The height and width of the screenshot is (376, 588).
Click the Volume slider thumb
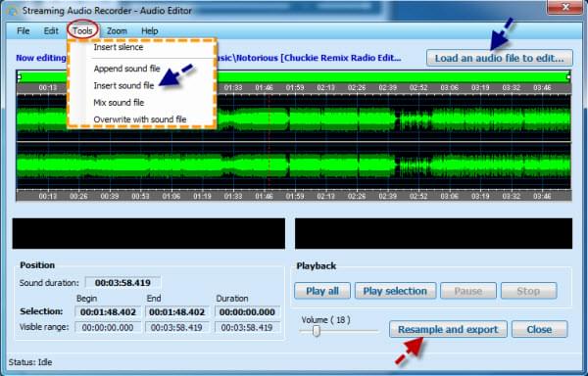(x=317, y=331)
